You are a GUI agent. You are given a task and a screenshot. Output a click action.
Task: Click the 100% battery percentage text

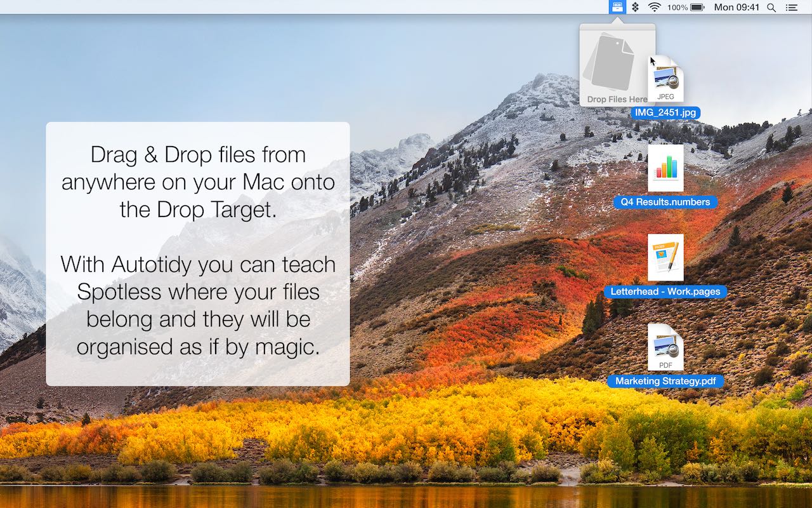678,8
